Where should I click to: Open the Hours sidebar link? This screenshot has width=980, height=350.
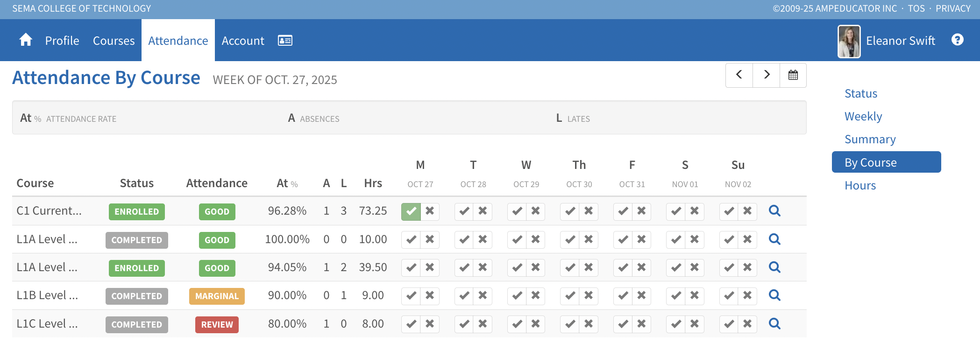tap(860, 186)
